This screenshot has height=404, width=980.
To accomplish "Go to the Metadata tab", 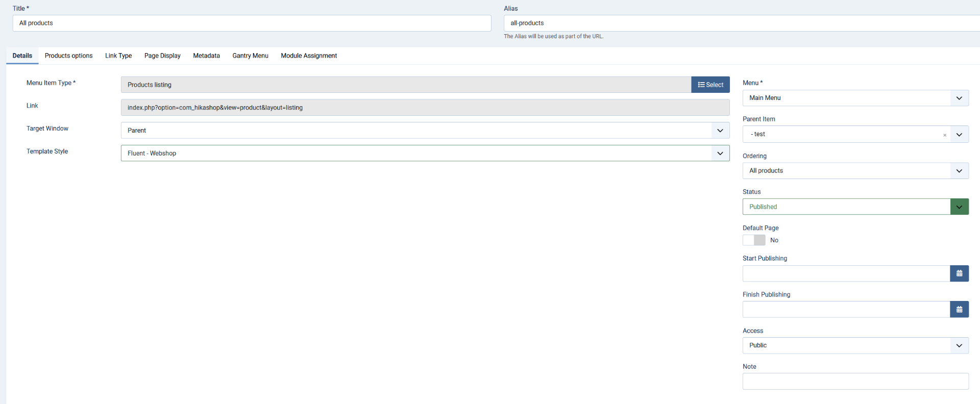I will click(207, 56).
